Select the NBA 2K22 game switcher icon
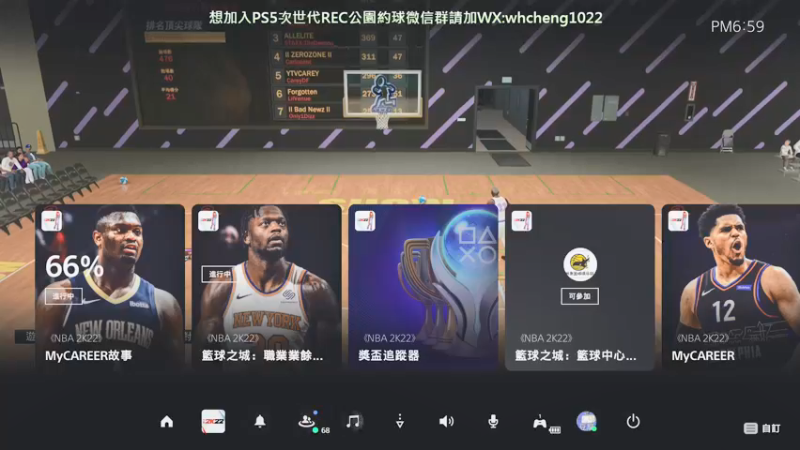This screenshot has width=800, height=450. (213, 421)
